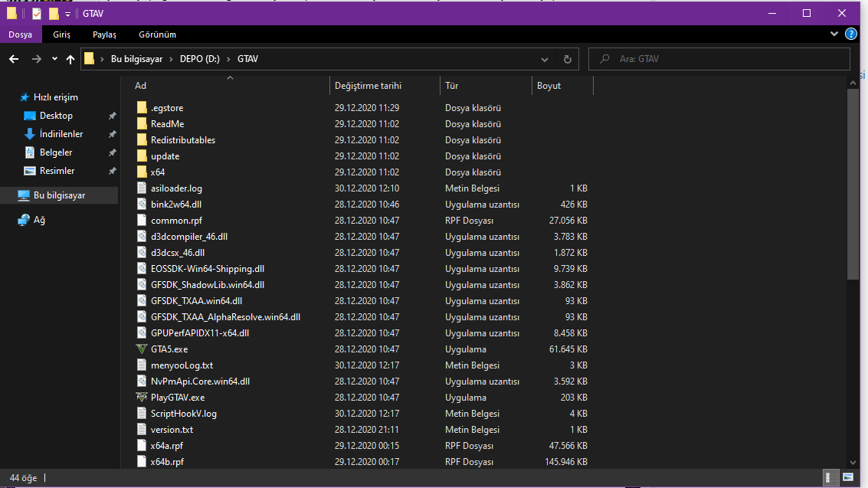Click the Desktop quick access icon

coord(30,116)
